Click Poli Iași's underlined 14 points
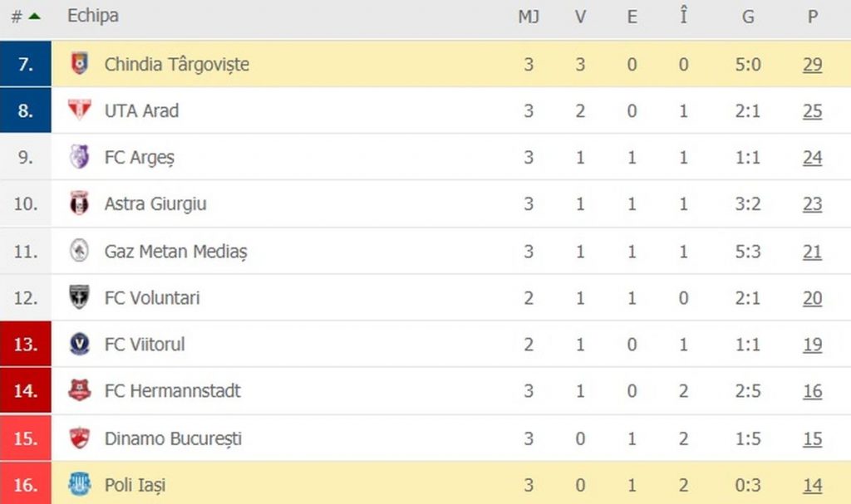The image size is (851, 504). pos(812,484)
